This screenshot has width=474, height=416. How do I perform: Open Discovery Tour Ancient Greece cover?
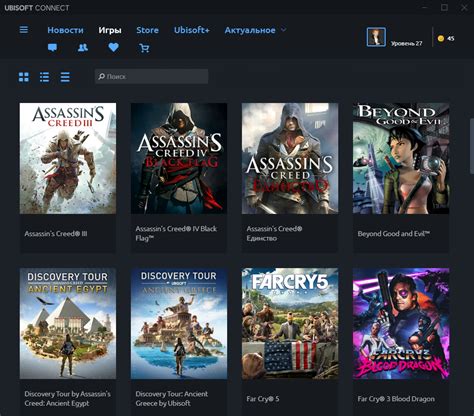pyautogui.click(x=179, y=323)
